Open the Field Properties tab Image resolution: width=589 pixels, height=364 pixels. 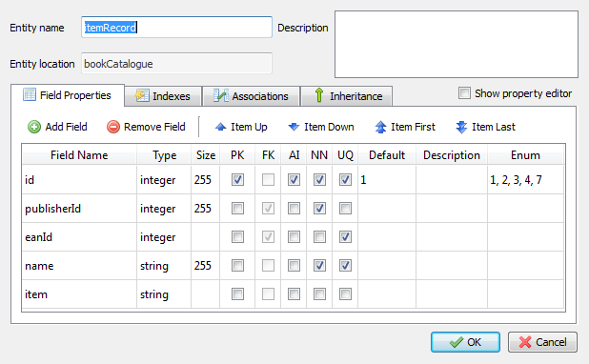pos(68,95)
